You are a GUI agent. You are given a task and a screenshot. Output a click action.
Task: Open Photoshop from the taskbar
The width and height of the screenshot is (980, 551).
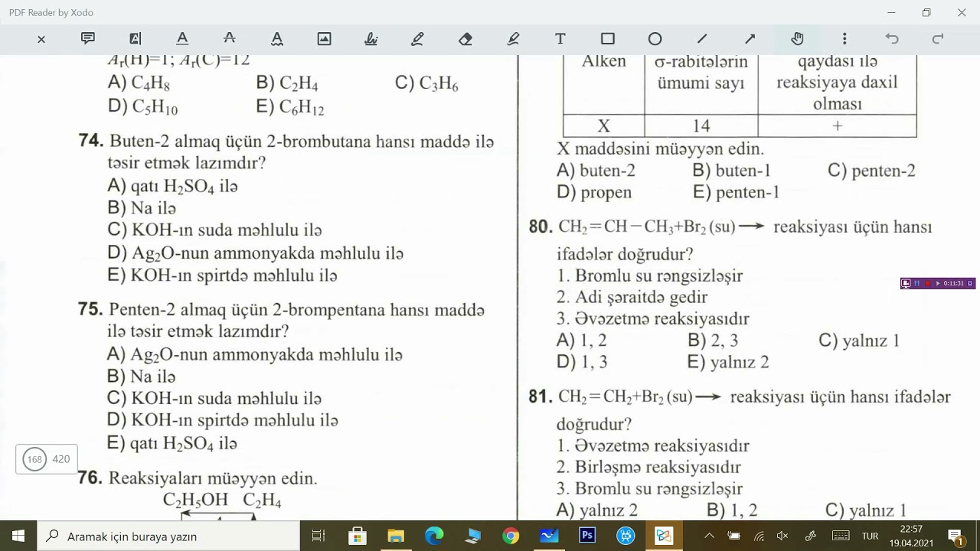pos(587,536)
